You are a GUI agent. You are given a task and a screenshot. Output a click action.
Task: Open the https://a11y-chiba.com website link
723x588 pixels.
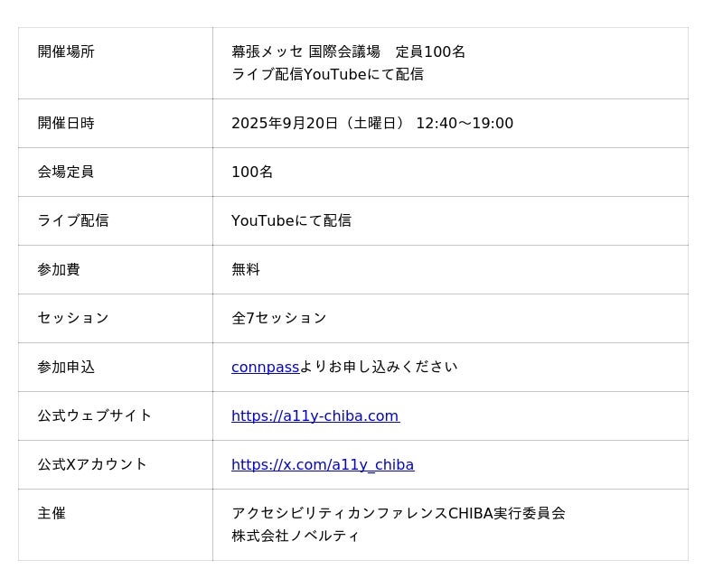tap(315, 415)
